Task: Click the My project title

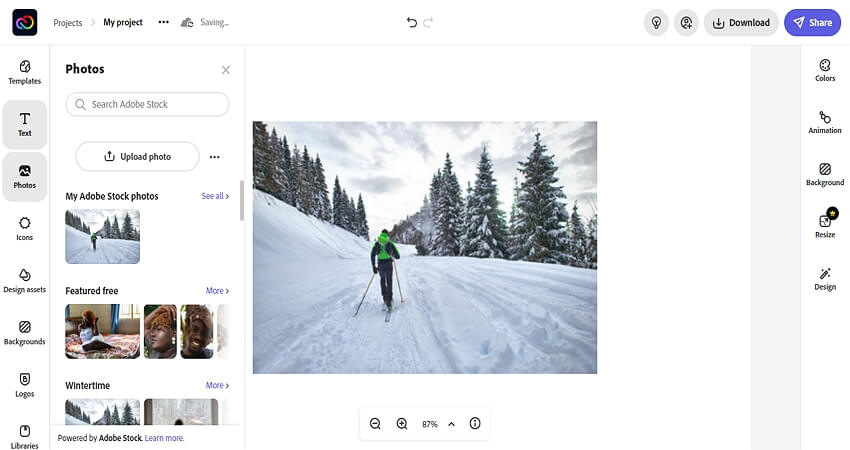Action: click(123, 22)
